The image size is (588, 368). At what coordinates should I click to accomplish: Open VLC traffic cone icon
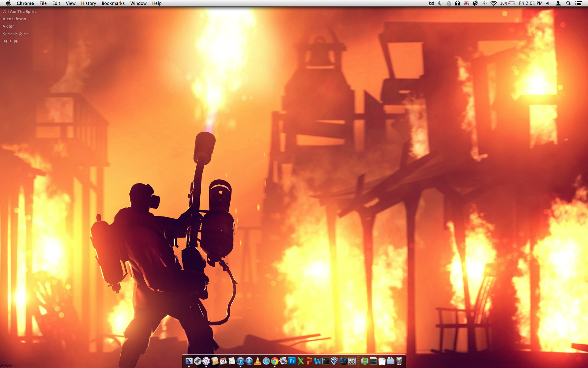258,361
